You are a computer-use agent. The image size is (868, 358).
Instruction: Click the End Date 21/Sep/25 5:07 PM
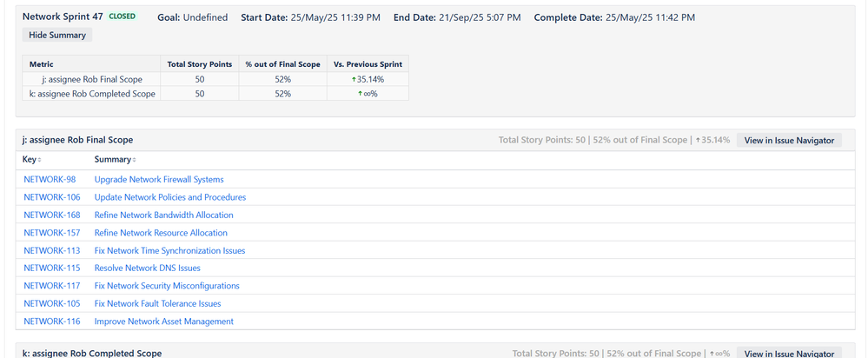[457, 17]
